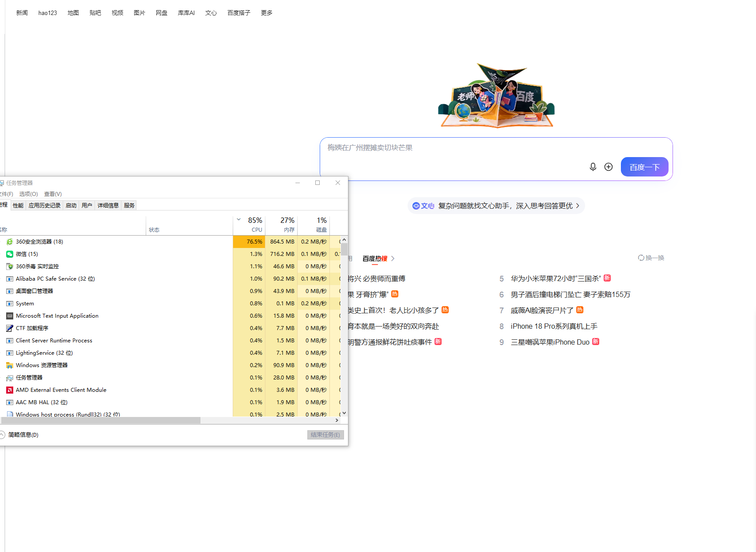
Task: Click the CPU column sort arrow
Action: [239, 219]
